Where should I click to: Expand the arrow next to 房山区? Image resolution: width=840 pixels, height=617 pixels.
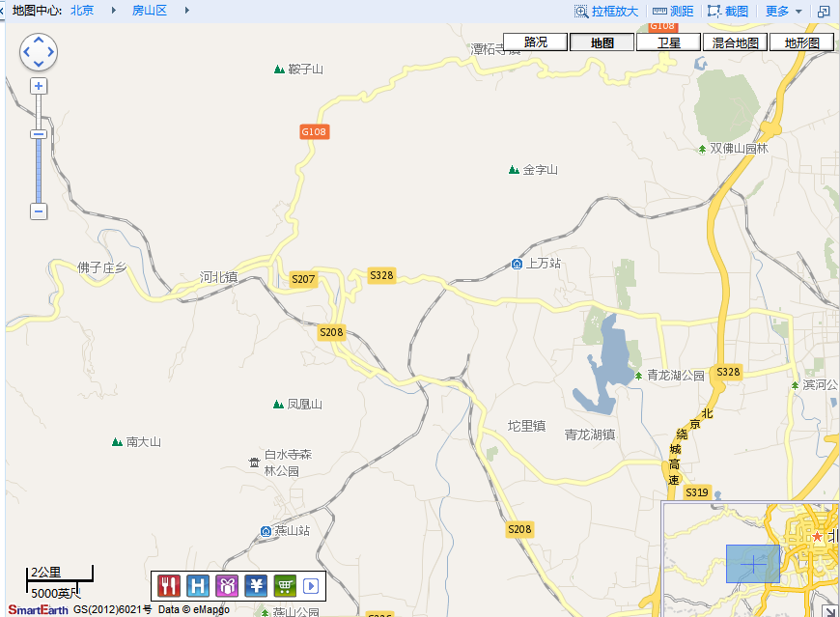186,11
